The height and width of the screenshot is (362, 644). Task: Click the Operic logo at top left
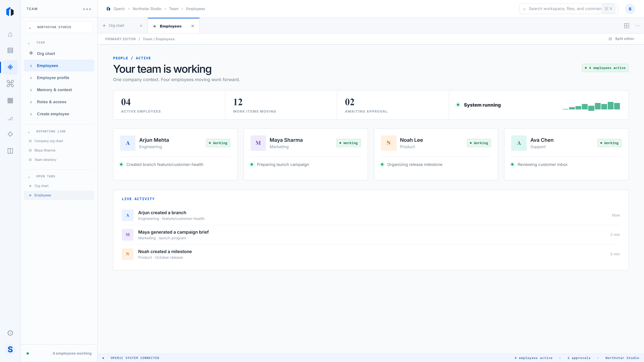pos(10,12)
